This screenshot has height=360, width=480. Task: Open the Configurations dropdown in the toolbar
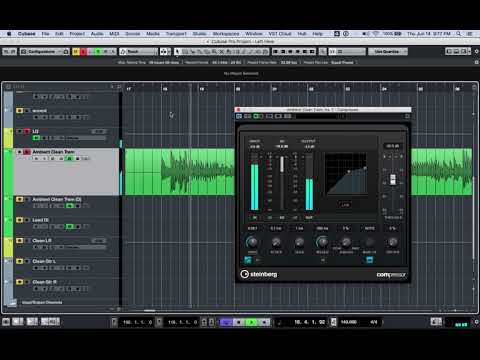click(x=45, y=52)
